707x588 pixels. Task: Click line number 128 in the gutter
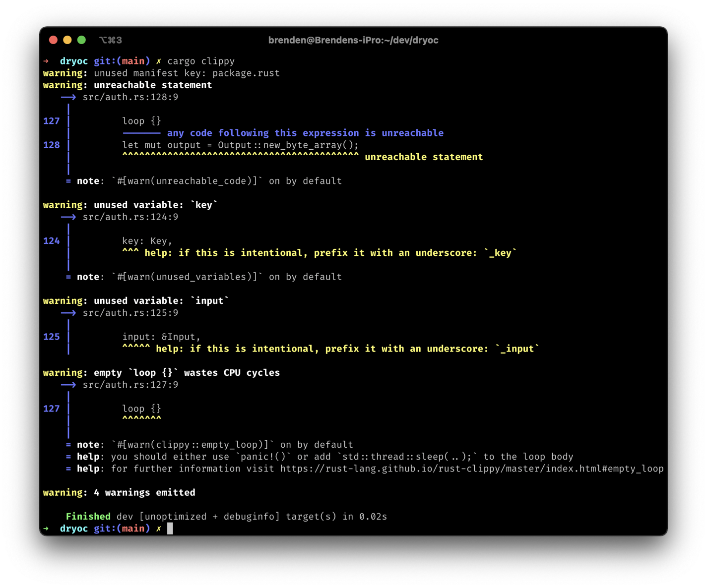52,145
